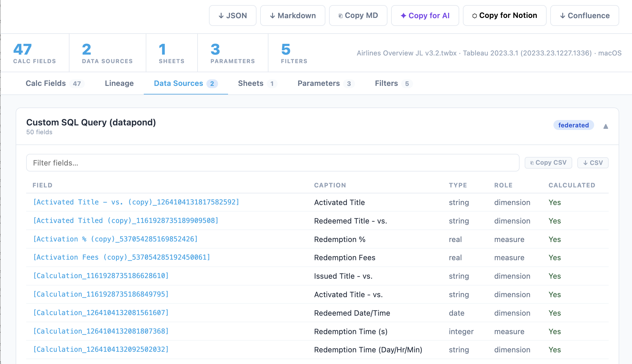Open the Lineage tab
The height and width of the screenshot is (364, 632).
[x=119, y=83]
